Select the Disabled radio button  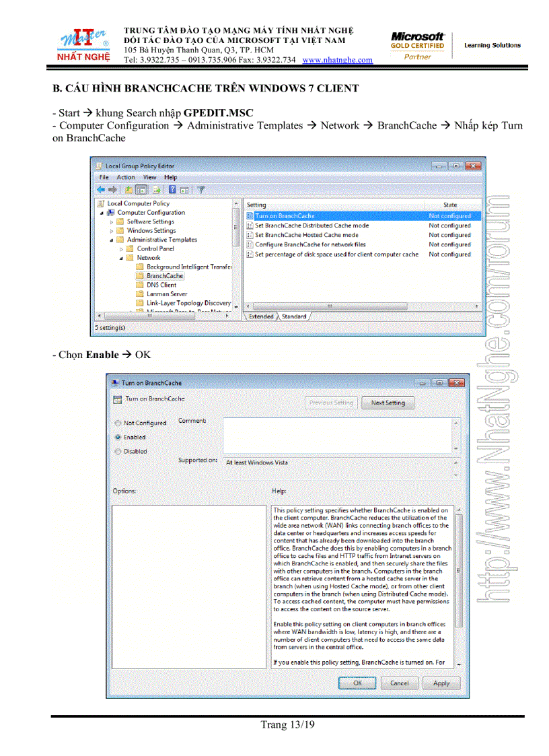(x=119, y=451)
